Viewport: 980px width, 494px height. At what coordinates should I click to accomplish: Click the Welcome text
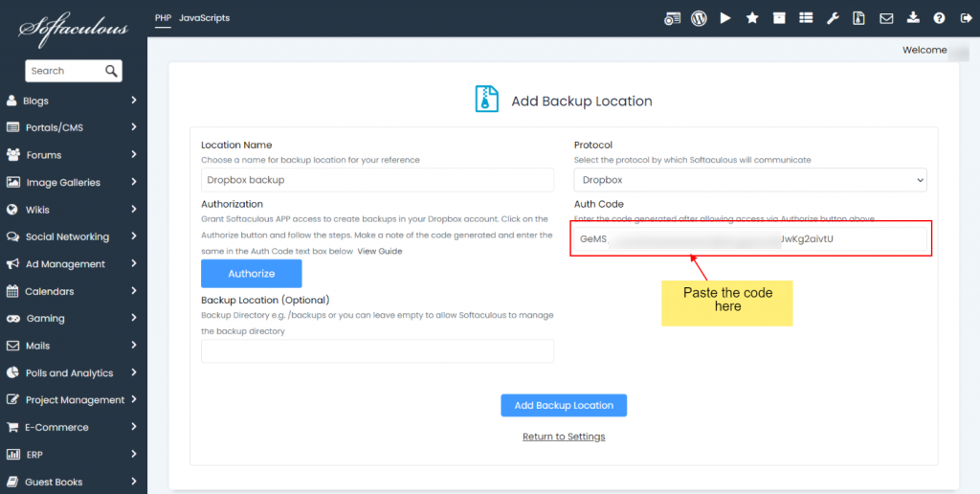pyautogui.click(x=925, y=50)
